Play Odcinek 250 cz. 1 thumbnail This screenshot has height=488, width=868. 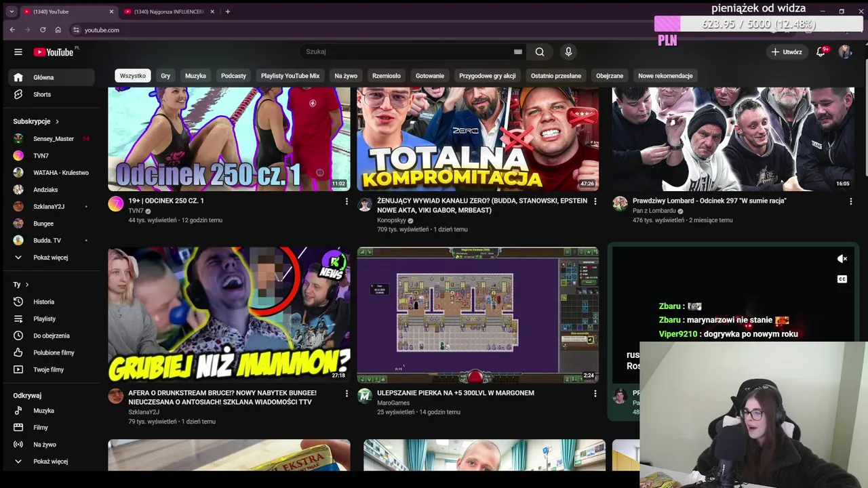(x=229, y=139)
